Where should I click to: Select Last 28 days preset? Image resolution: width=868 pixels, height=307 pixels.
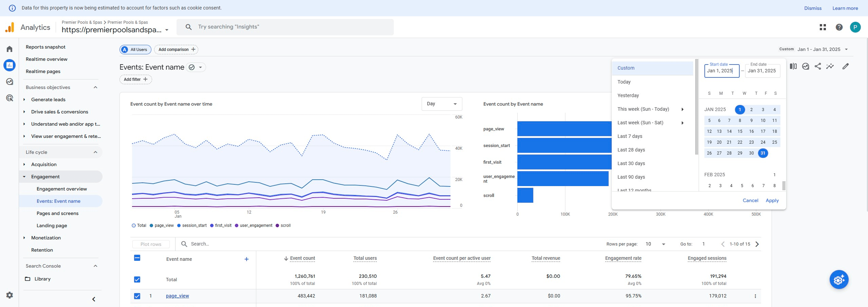631,150
